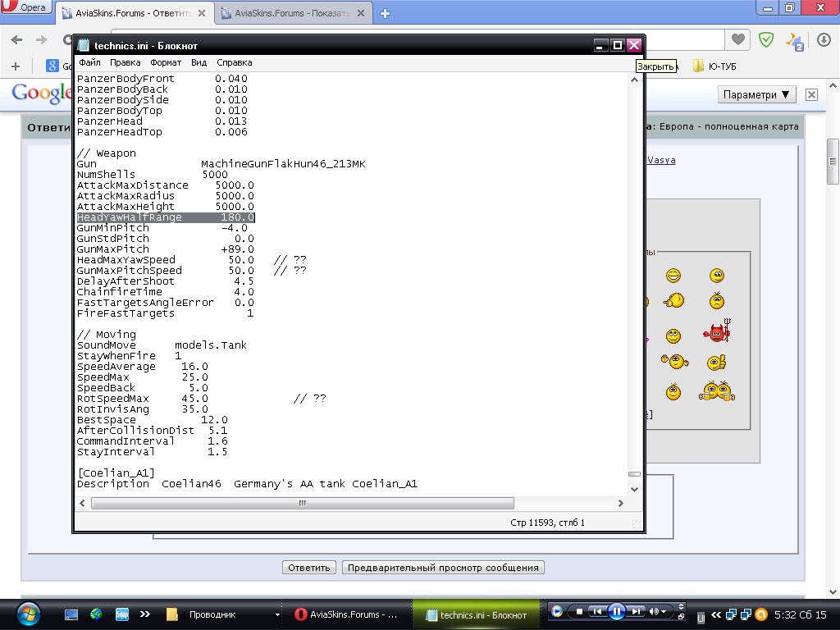Launch the Snap quick launch icon

122,614
